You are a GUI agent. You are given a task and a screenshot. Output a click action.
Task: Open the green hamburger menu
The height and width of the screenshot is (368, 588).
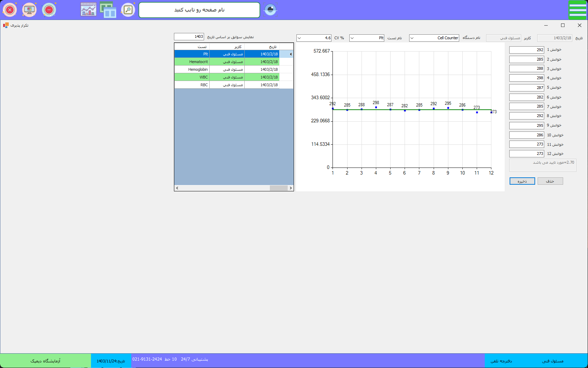tap(577, 10)
